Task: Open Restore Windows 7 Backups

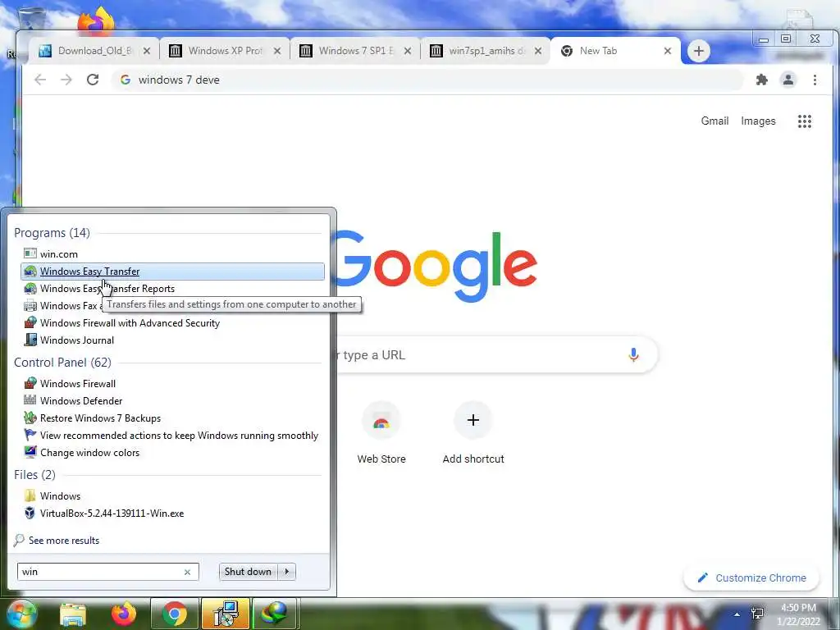Action: [x=100, y=418]
